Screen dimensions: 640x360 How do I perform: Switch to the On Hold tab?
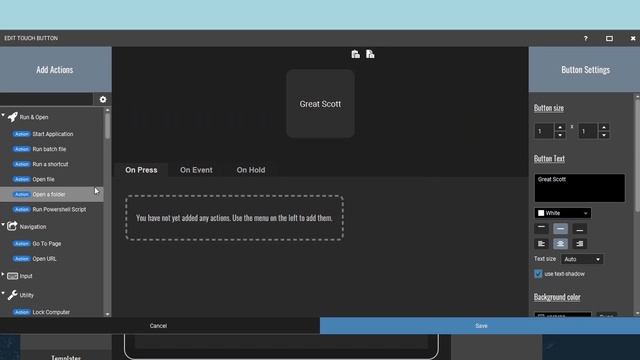pos(251,170)
